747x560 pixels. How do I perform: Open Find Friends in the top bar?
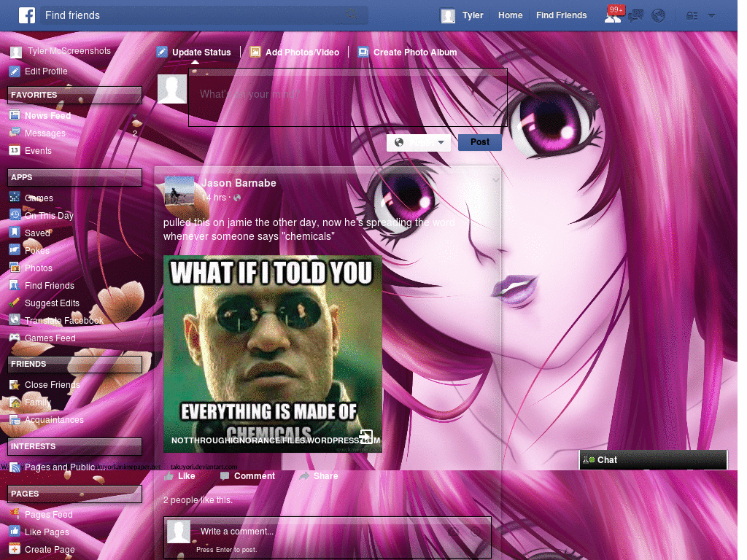[x=561, y=15]
